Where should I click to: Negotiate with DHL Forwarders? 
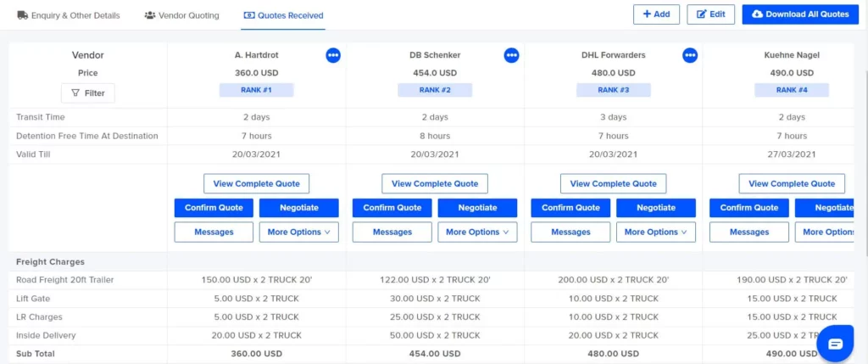point(656,208)
